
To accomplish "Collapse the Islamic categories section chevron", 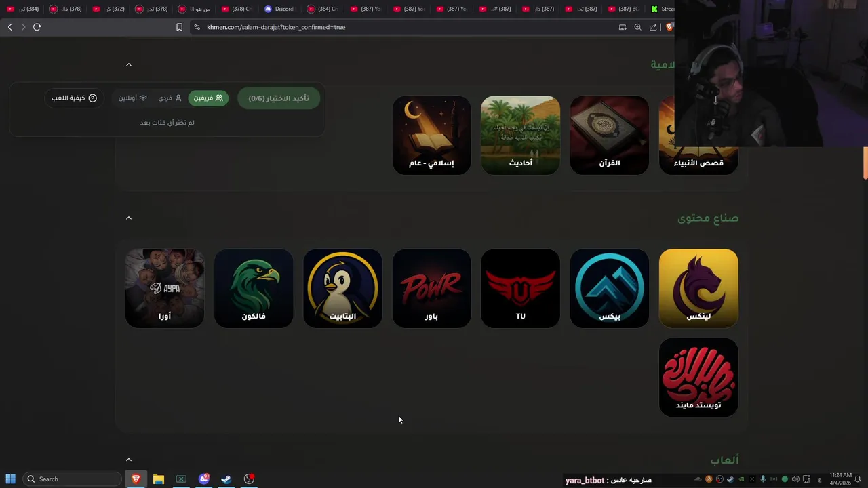I will pyautogui.click(x=128, y=64).
